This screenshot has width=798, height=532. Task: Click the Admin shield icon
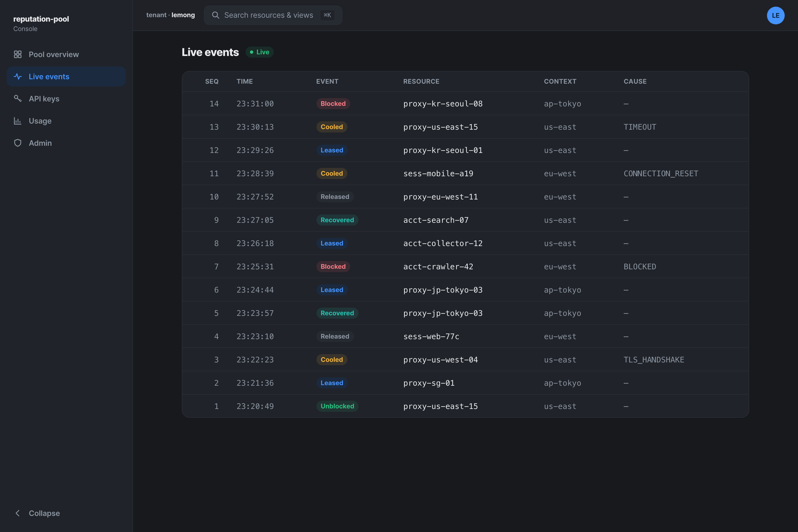point(18,143)
